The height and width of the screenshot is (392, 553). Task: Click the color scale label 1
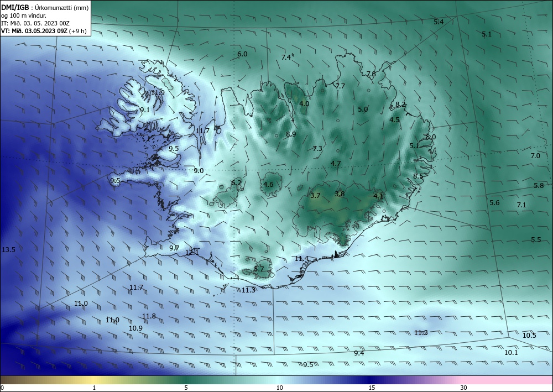tap(94, 388)
